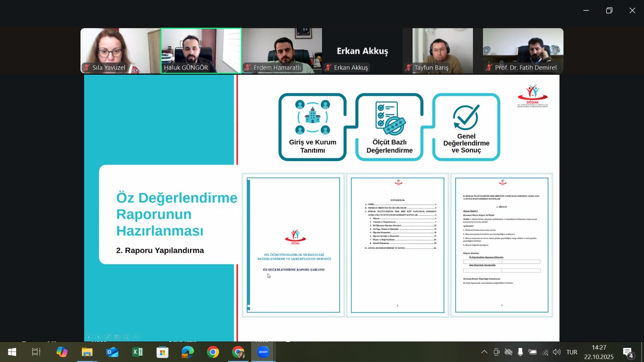Click Erkan Akkuş's muted microphone icon
Viewport: 644px width, 362px height.
click(x=328, y=68)
